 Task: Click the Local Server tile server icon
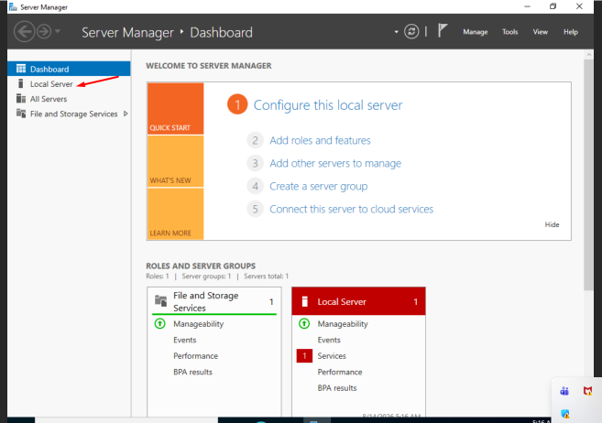click(x=305, y=301)
